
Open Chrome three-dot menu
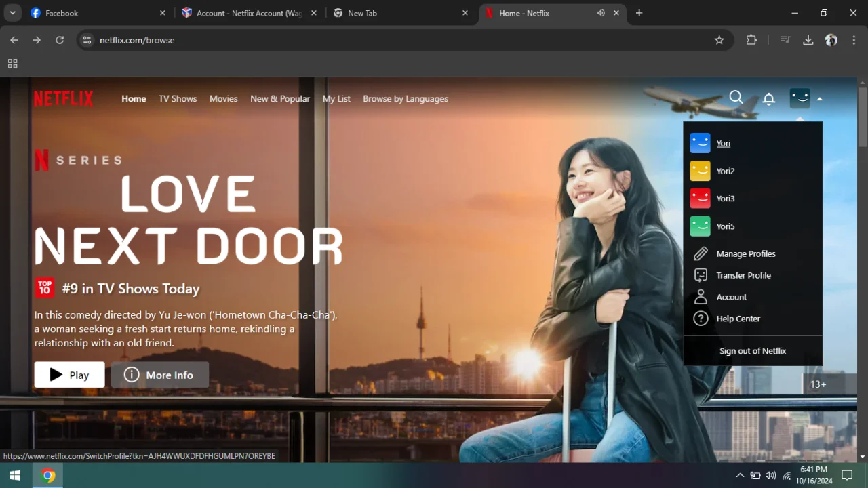pos(853,40)
